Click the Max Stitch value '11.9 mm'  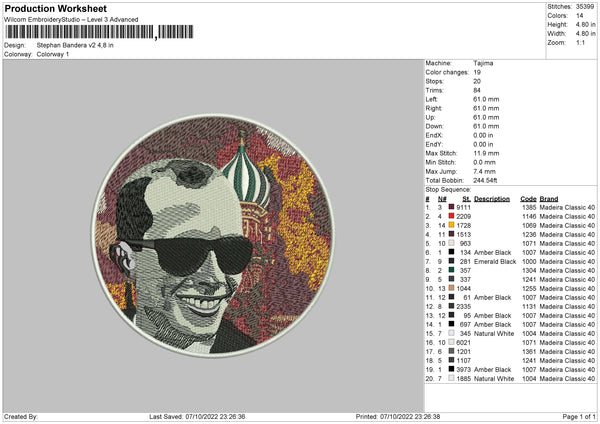486,153
